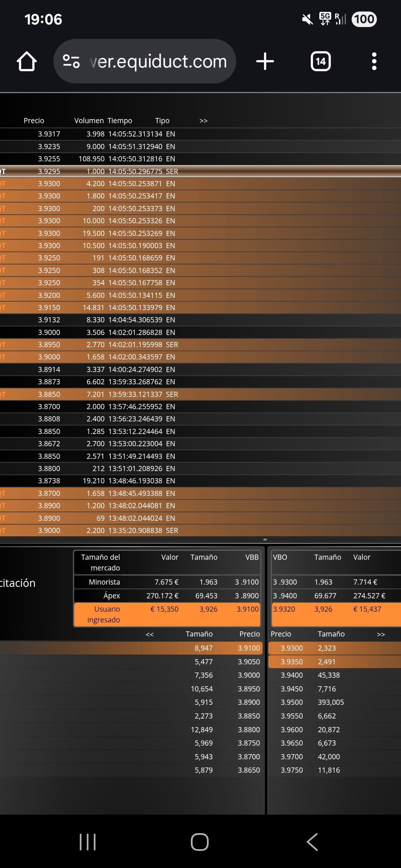Expand bid depth with << arrow

(150, 634)
